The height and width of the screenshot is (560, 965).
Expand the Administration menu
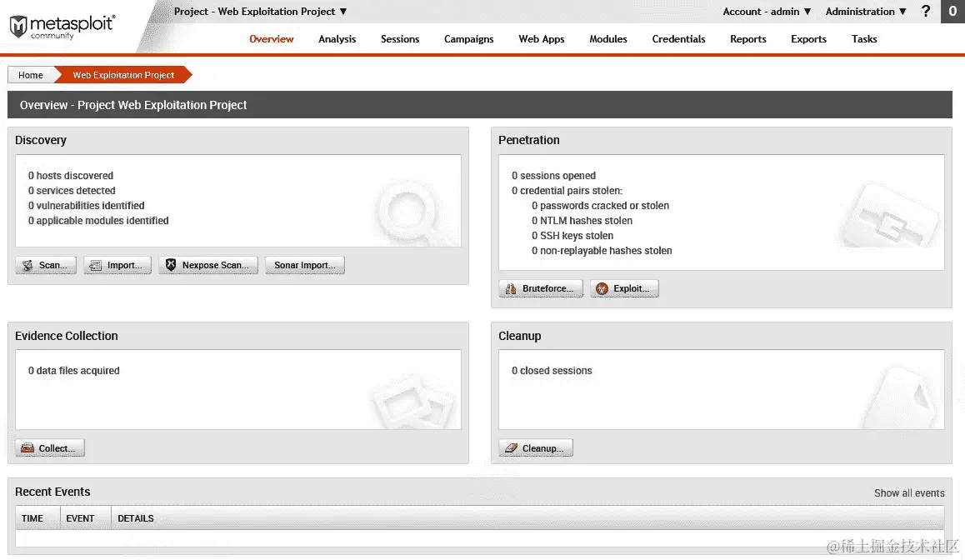[x=866, y=12]
